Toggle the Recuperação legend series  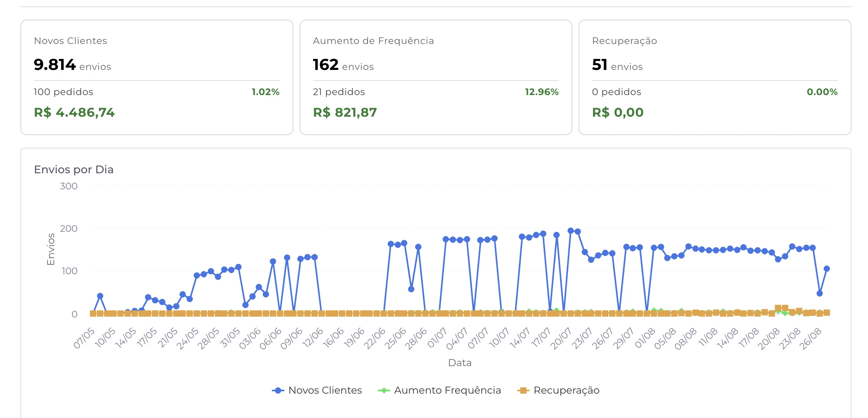[x=558, y=390]
